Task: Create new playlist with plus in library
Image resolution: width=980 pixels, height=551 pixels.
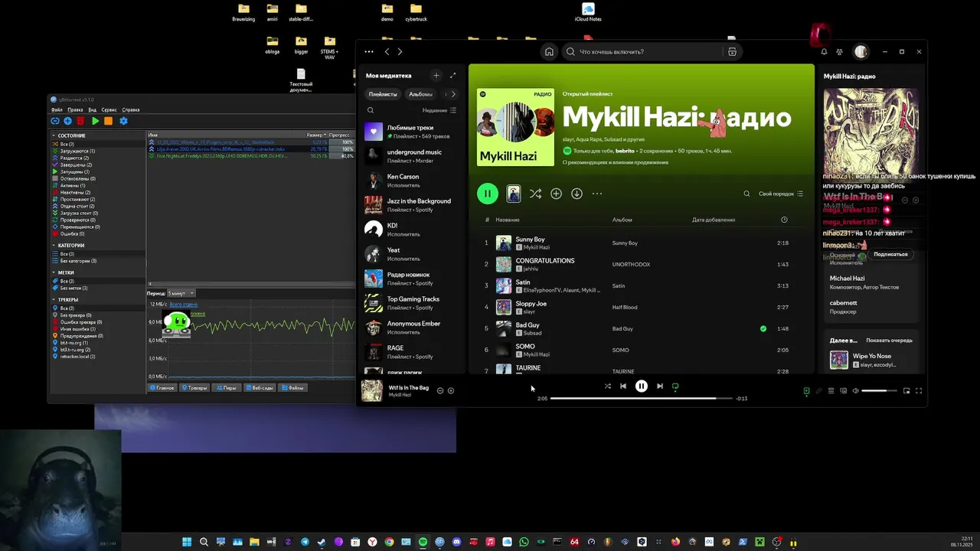Action: [x=436, y=76]
